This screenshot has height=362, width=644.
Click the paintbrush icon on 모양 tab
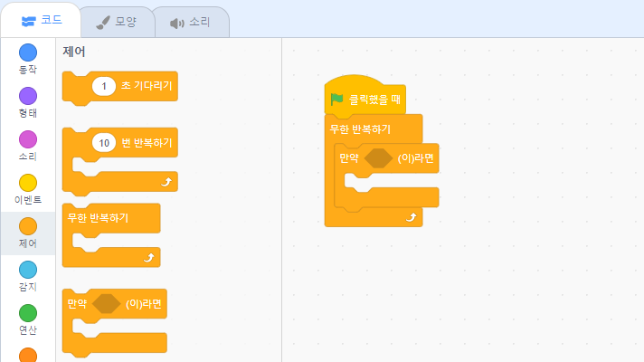[103, 23]
